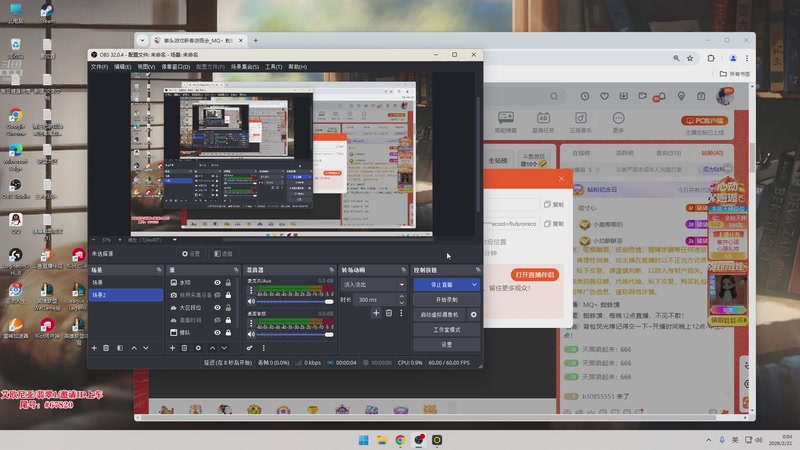Open 编辑(E) menu in OBS
Viewport: 800px width, 450px height.
(x=122, y=67)
